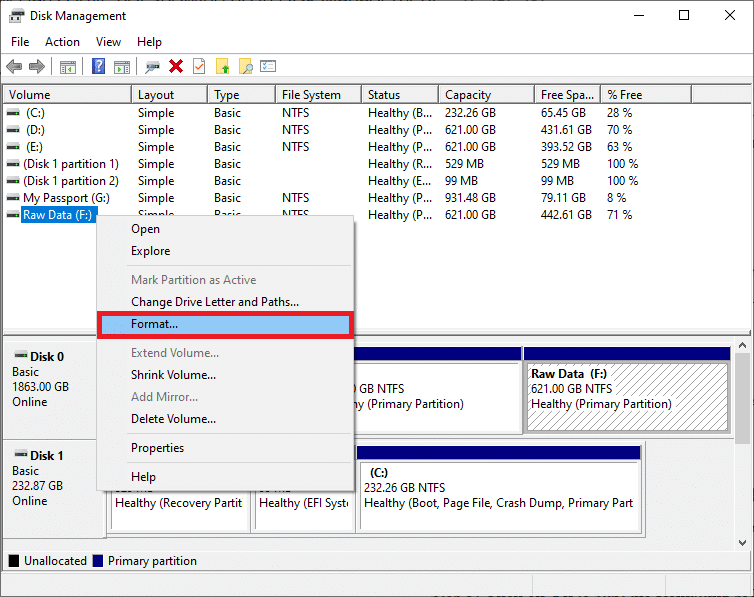The image size is (754, 597).
Task: Click the blue Help question-mark icon
Action: click(99, 67)
